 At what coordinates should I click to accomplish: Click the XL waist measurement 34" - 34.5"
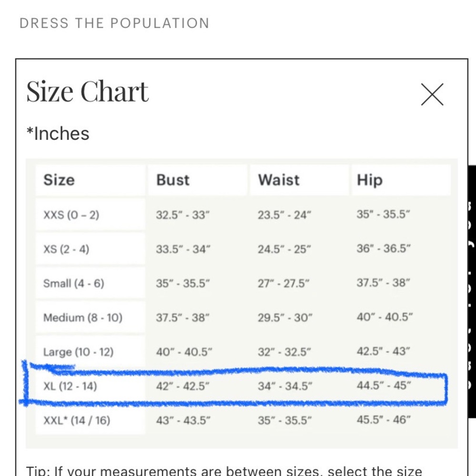pyautogui.click(x=285, y=386)
